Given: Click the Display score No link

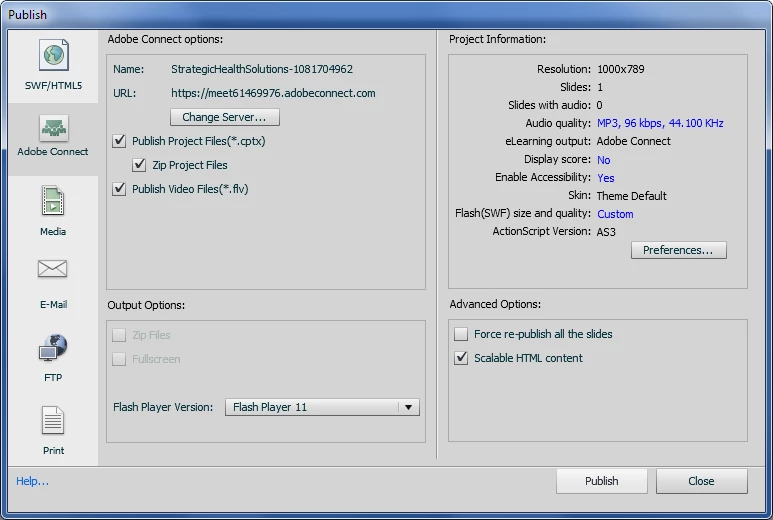Looking at the screenshot, I should tap(603, 160).
